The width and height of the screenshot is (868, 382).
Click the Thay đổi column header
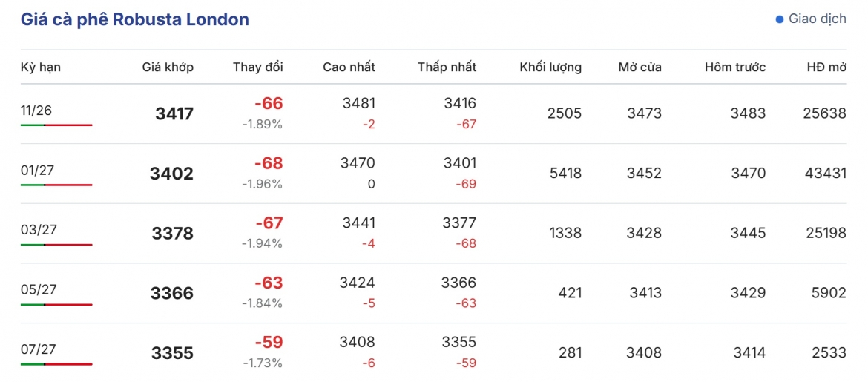point(258,67)
